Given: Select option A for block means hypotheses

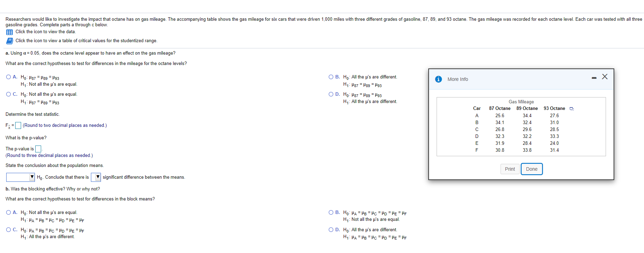Looking at the screenshot, I should (9, 213).
